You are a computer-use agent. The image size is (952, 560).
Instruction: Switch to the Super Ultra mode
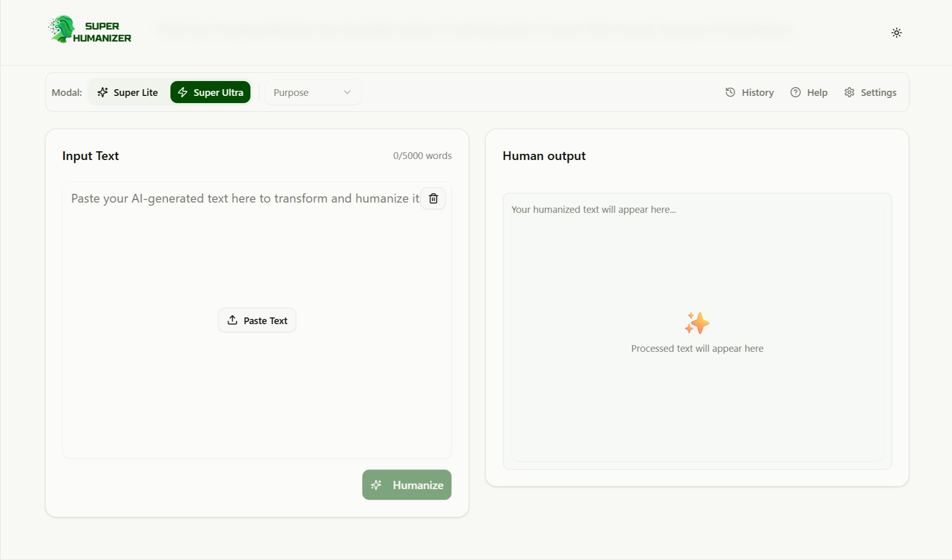210,92
